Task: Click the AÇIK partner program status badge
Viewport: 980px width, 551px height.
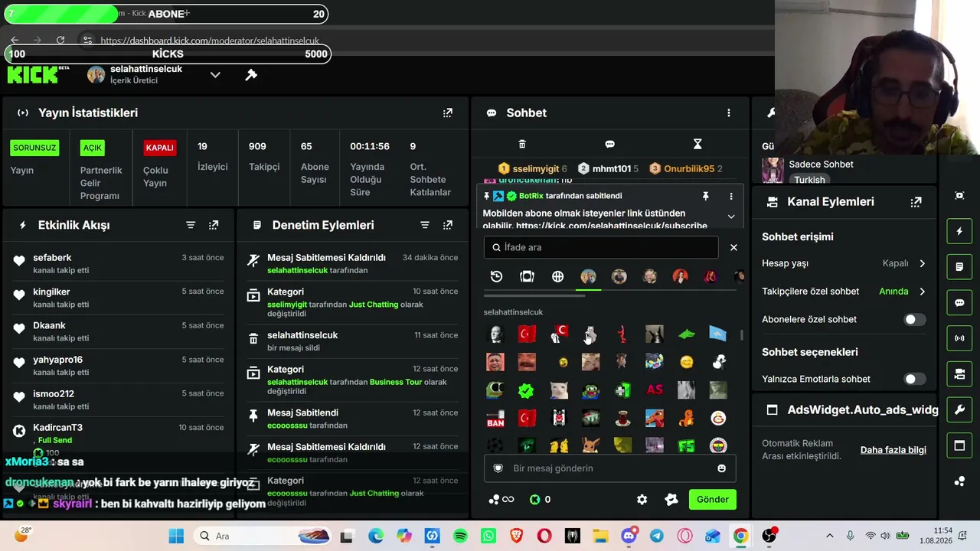Action: (93, 148)
